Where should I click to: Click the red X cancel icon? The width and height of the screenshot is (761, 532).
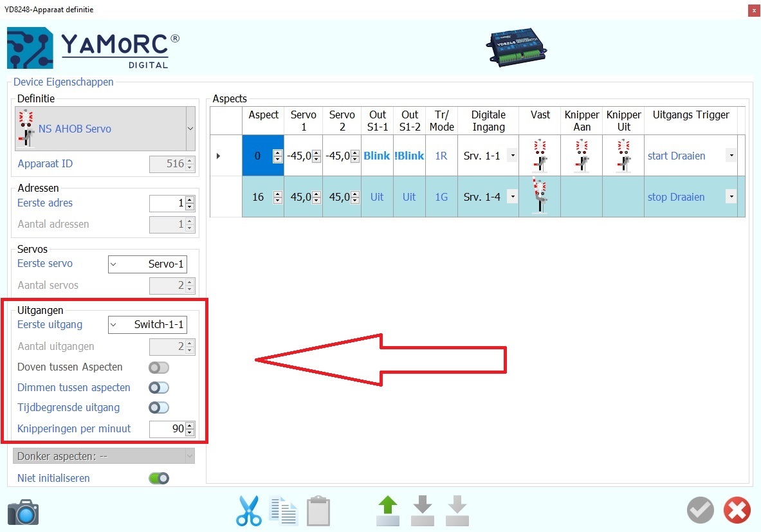(737, 511)
